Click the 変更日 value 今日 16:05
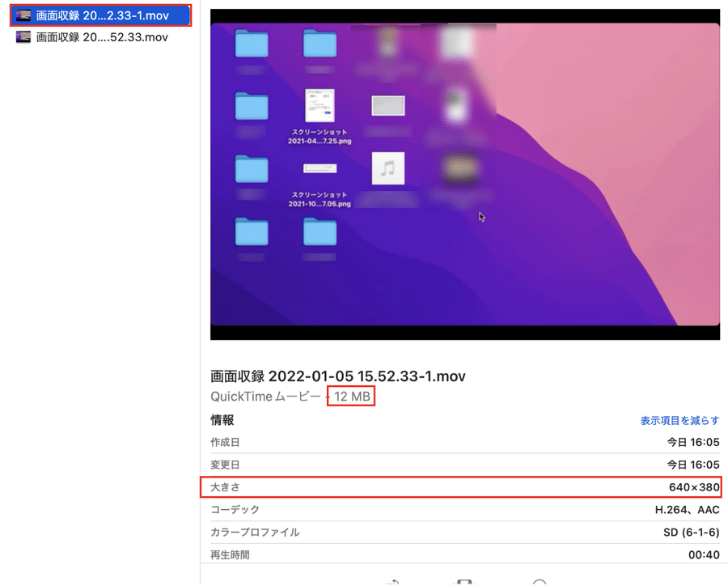Image resolution: width=728 pixels, height=586 pixels. (x=693, y=465)
